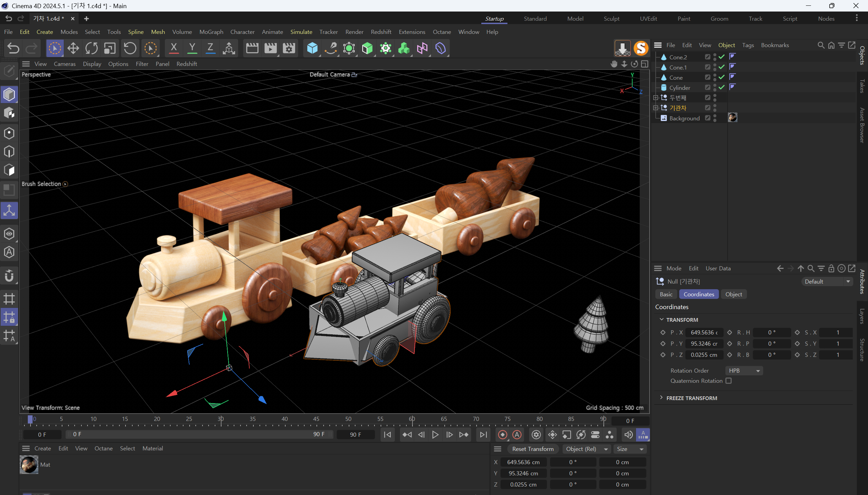This screenshot has width=868, height=495.
Task: Open Object (Rel) coordinate dropdown
Action: point(586,449)
